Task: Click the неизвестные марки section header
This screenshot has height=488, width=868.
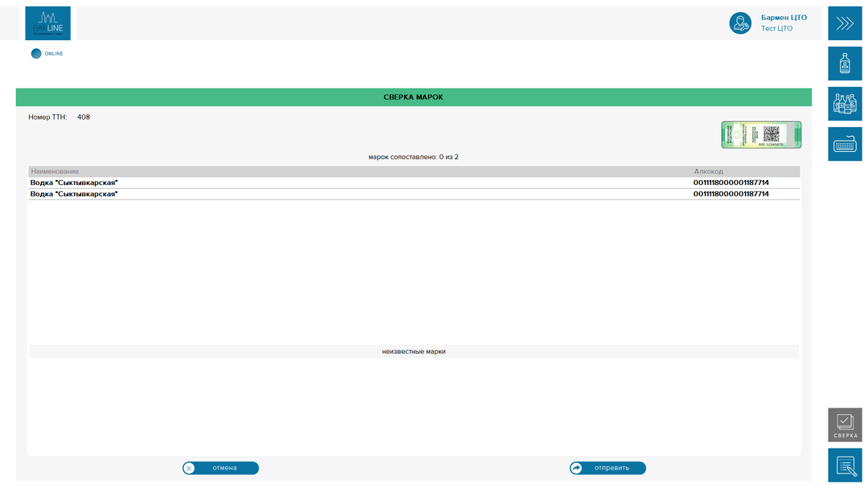Action: click(x=414, y=351)
